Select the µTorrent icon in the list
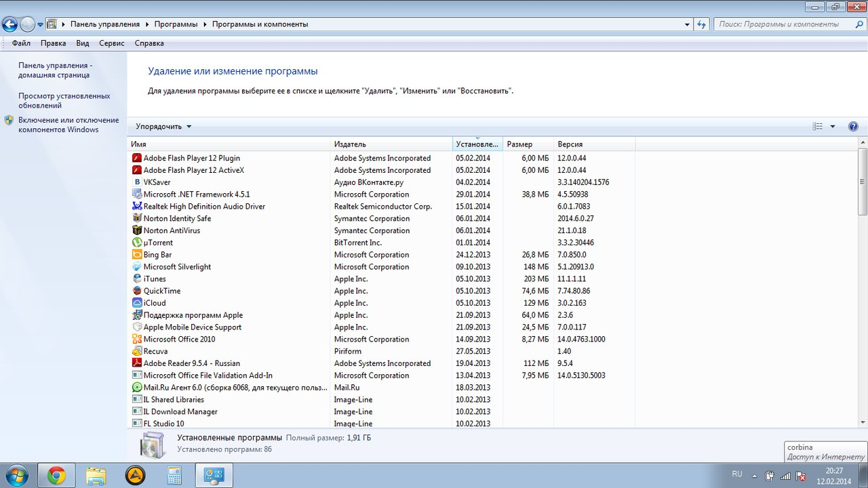 pos(137,243)
